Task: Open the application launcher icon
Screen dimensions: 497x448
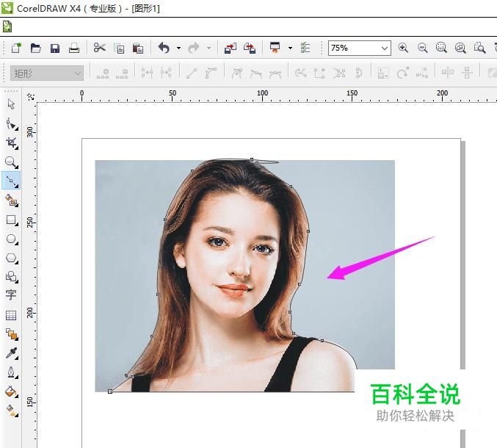Action: click(275, 48)
